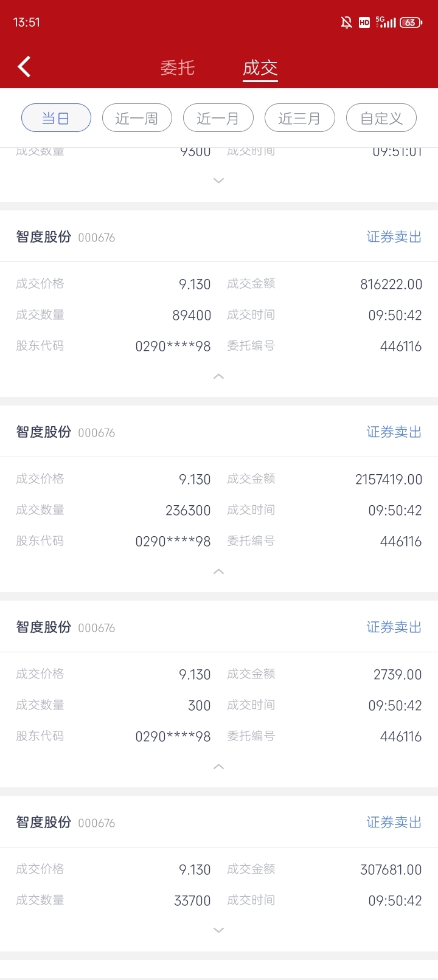This screenshot has width=438, height=980.
Task: Choose the 近一周 filter
Action: click(137, 118)
